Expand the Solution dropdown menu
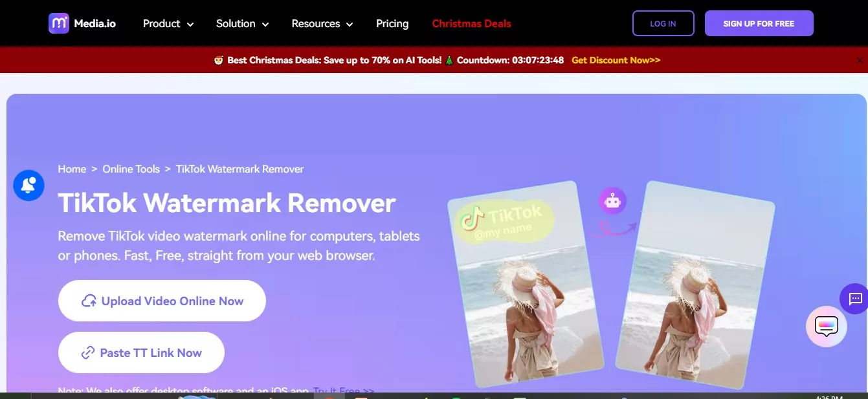Image resolution: width=868 pixels, height=399 pixels. tap(242, 24)
